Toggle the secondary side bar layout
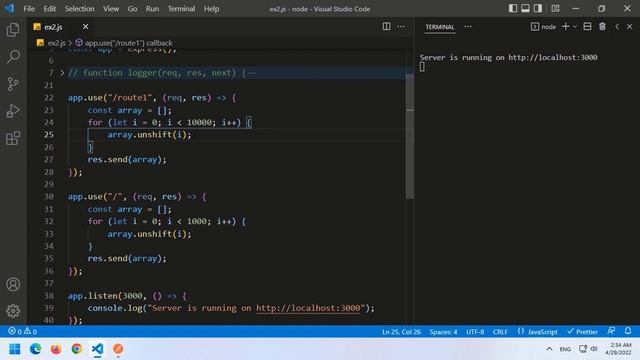Screen dimensions: 640x360 pos(538,8)
